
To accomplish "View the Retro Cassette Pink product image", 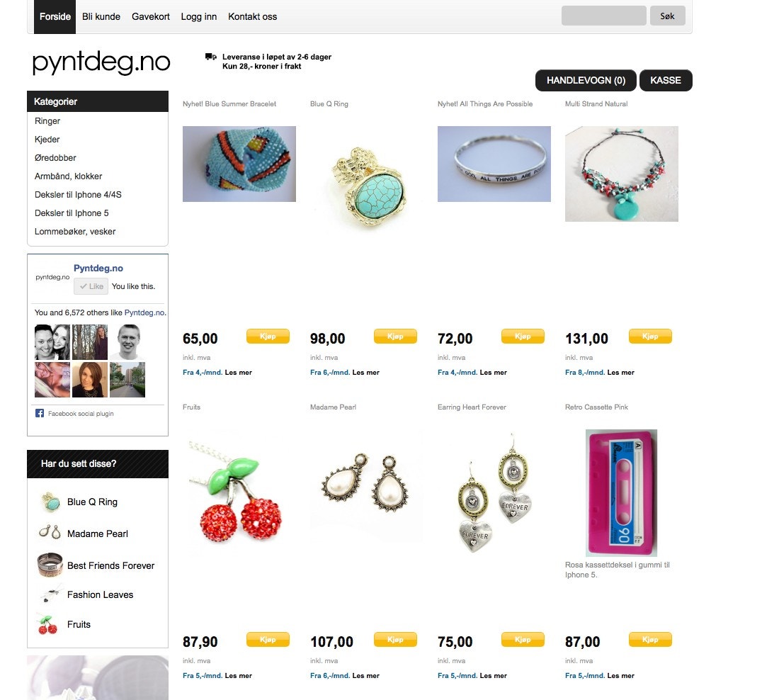I will point(621,493).
